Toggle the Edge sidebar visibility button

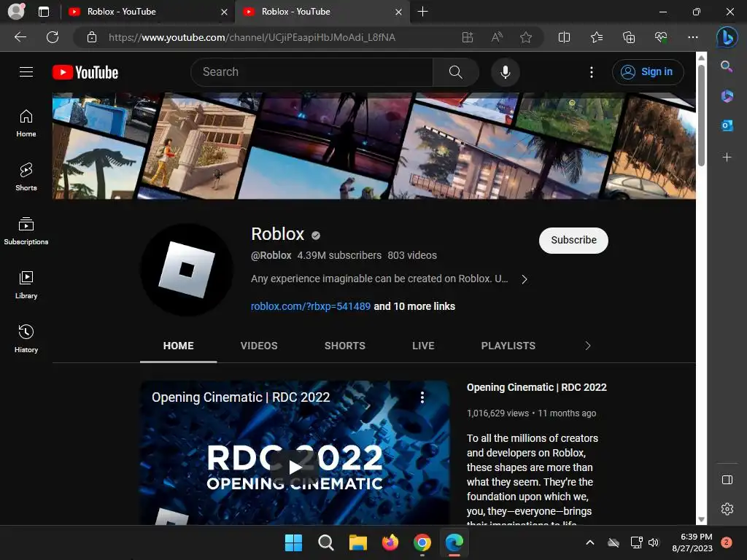pyautogui.click(x=727, y=480)
